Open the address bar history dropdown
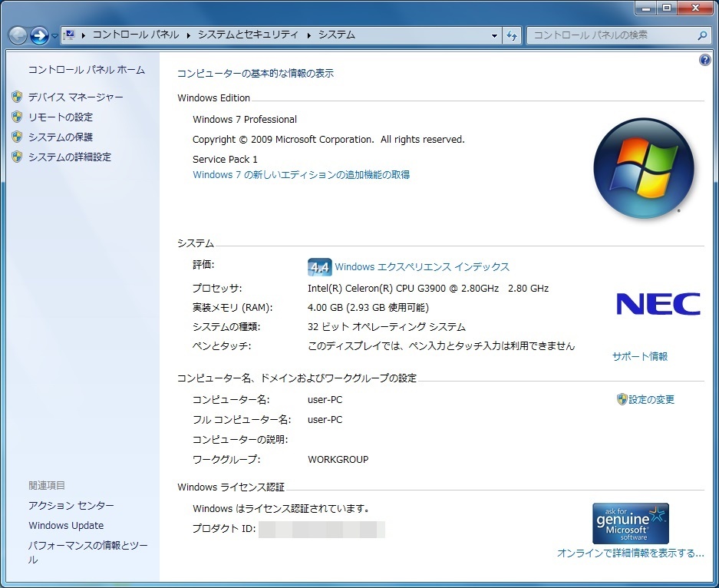This screenshot has width=719, height=588. (x=494, y=35)
